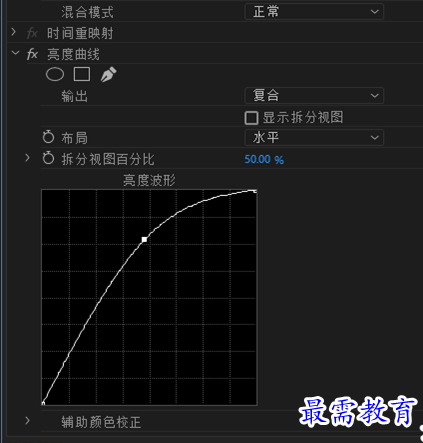Open the 布局 dropdown showing 水平
Screen dimensions: 423x443
[314, 138]
